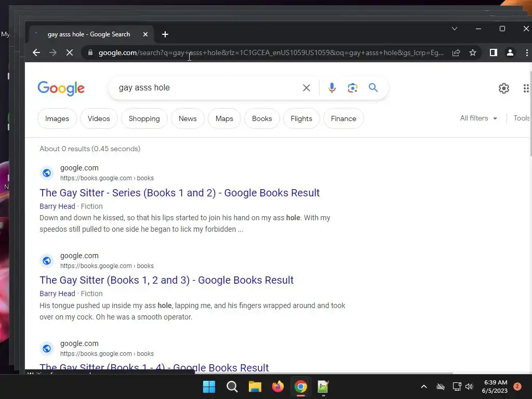This screenshot has height=399, width=532.
Task: Switch to Finance results
Action: [343, 118]
